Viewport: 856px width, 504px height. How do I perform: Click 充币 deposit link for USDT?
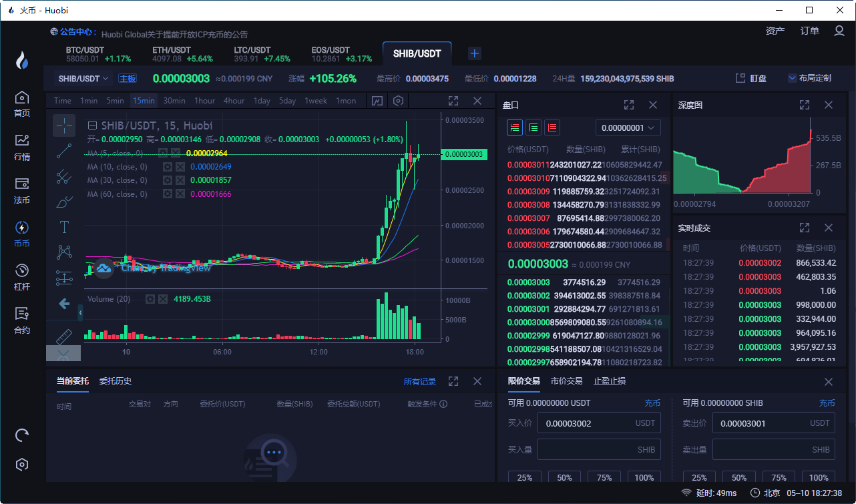(652, 403)
